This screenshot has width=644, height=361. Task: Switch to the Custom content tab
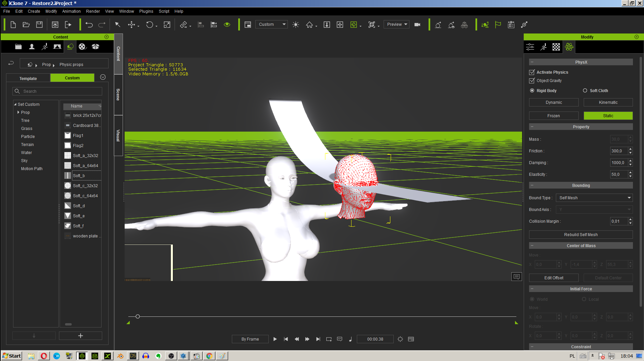72,78
